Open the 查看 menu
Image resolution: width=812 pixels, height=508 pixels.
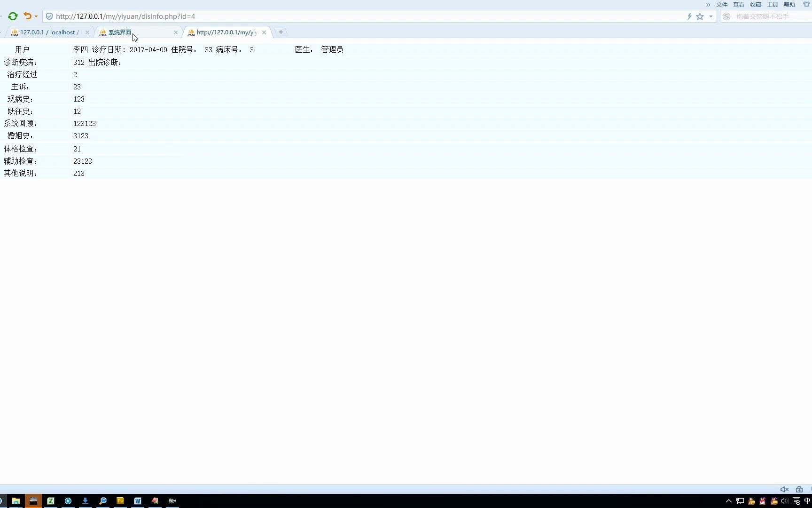click(x=739, y=5)
